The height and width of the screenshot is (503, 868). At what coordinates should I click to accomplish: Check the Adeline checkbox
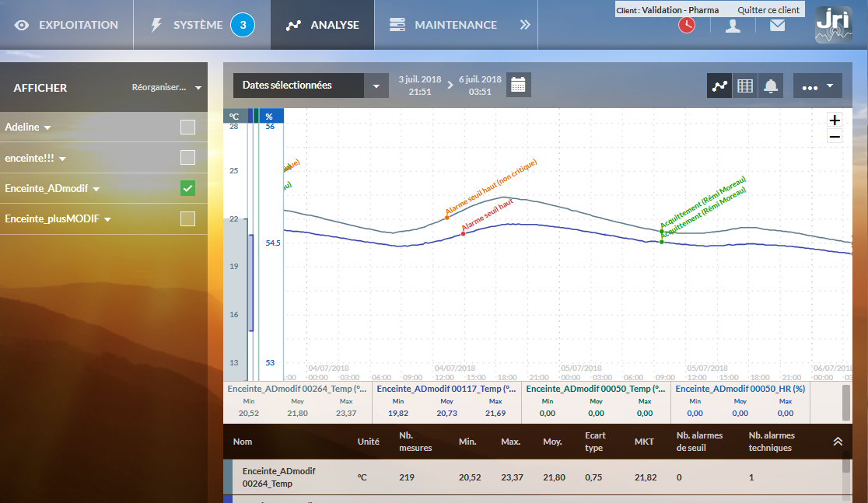(x=187, y=127)
